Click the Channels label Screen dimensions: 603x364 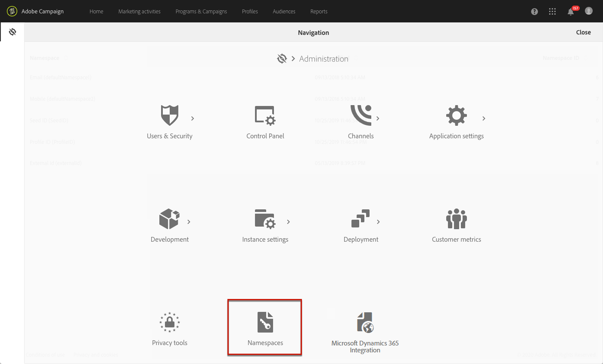(361, 136)
